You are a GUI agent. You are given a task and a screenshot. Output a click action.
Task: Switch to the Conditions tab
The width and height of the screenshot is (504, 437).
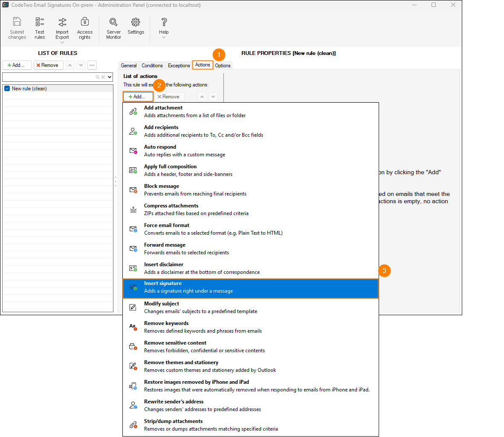[152, 65]
